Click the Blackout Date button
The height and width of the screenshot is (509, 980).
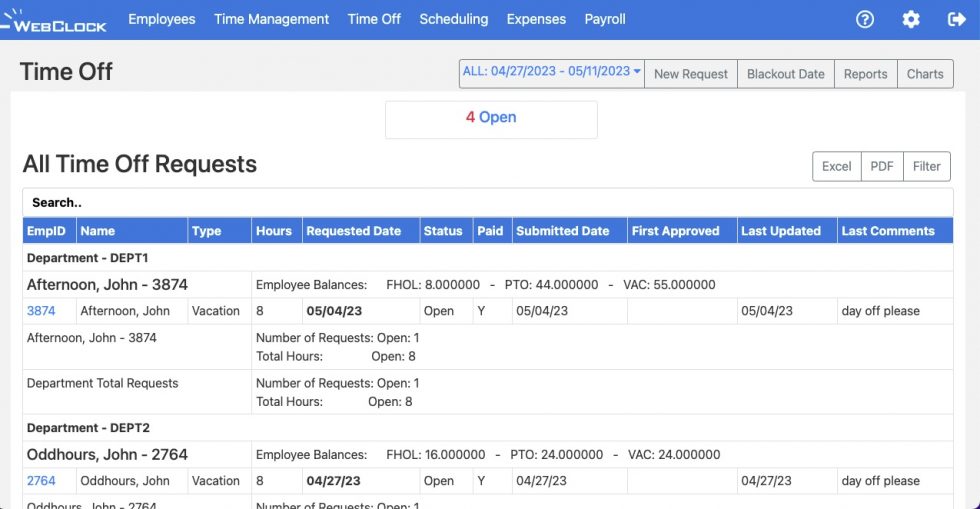tap(785, 74)
